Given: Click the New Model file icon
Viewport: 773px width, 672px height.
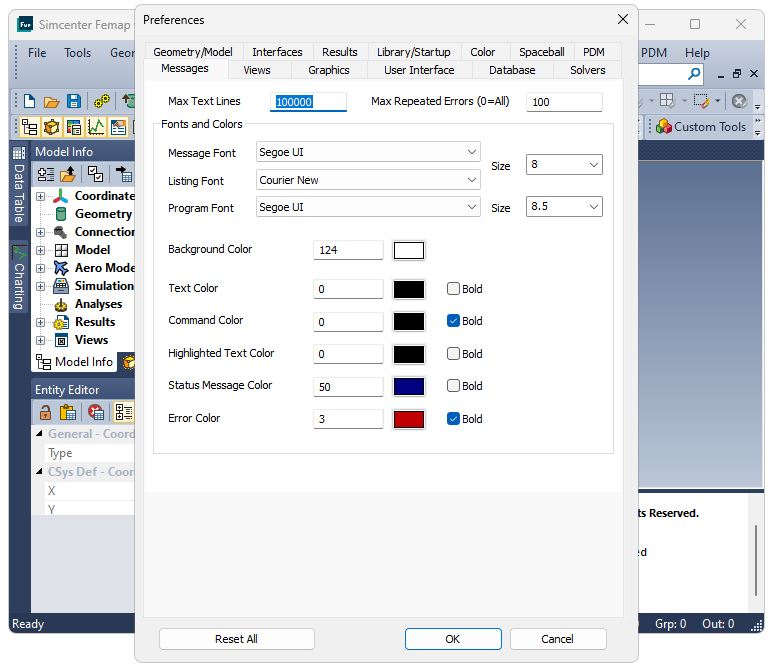Looking at the screenshot, I should point(30,101).
